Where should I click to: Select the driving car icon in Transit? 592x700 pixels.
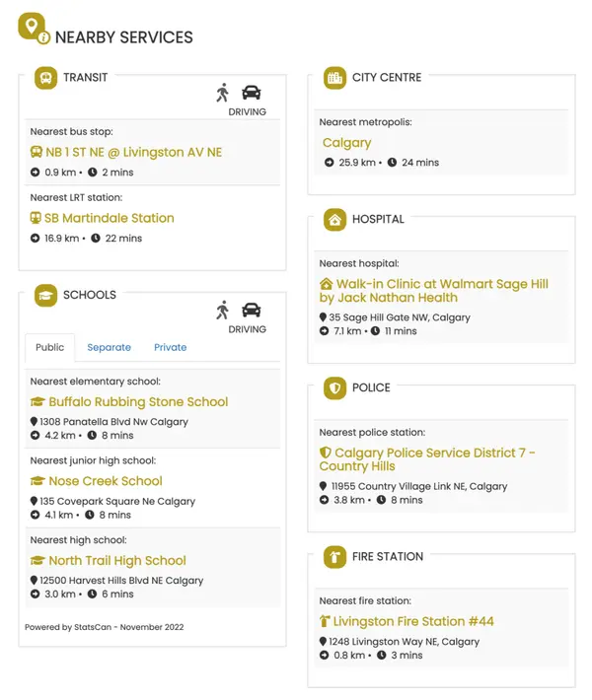252,93
